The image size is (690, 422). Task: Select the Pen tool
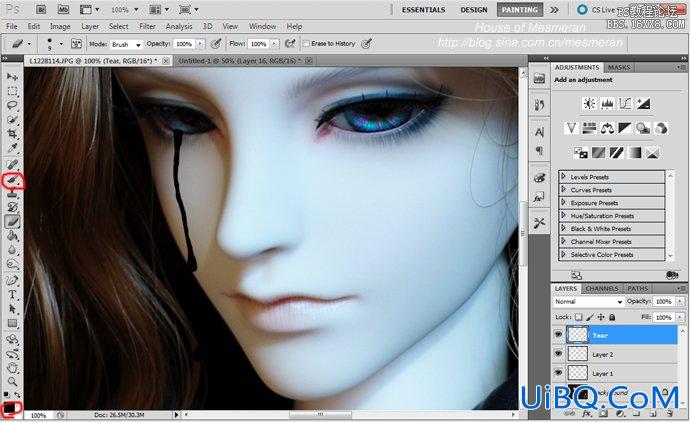12,281
